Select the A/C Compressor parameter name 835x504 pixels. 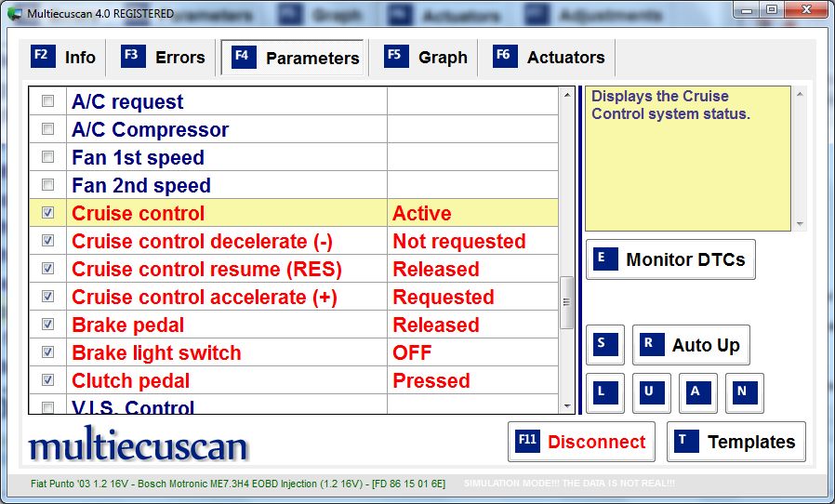click(151, 129)
